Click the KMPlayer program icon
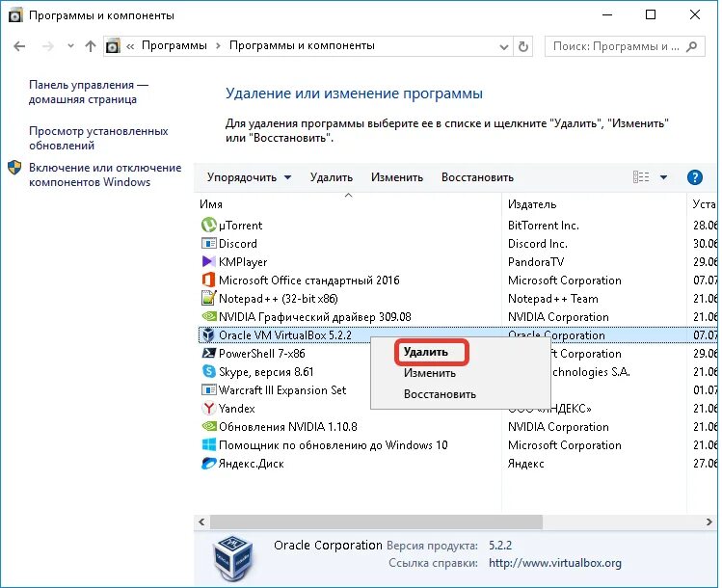The width and height of the screenshot is (722, 588). pyautogui.click(x=208, y=261)
